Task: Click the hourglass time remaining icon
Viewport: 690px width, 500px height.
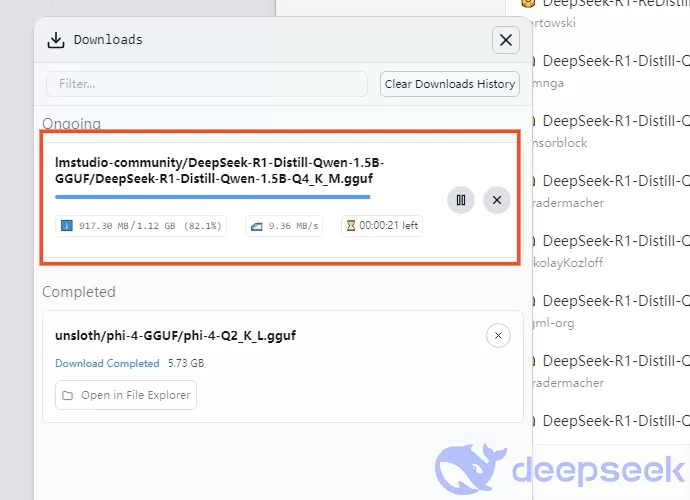Action: (351, 226)
